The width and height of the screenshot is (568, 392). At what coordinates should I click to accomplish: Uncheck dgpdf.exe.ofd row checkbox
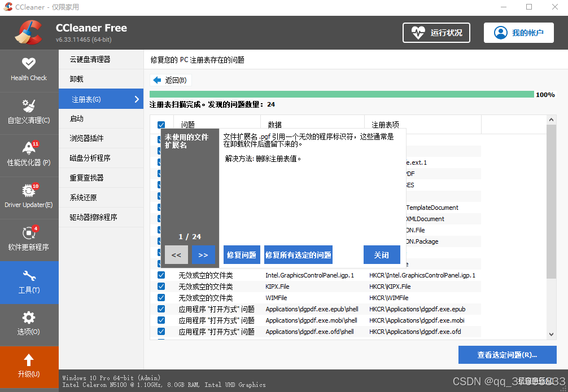point(161,331)
